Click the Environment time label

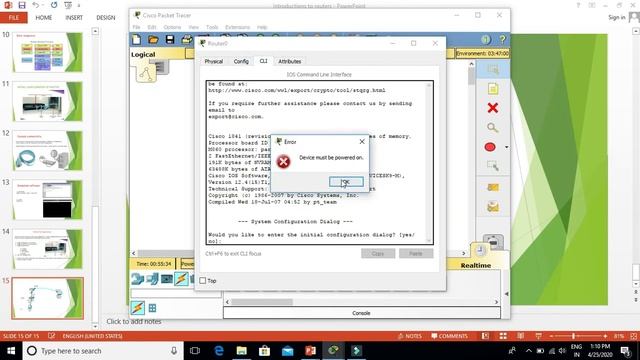[x=482, y=53]
